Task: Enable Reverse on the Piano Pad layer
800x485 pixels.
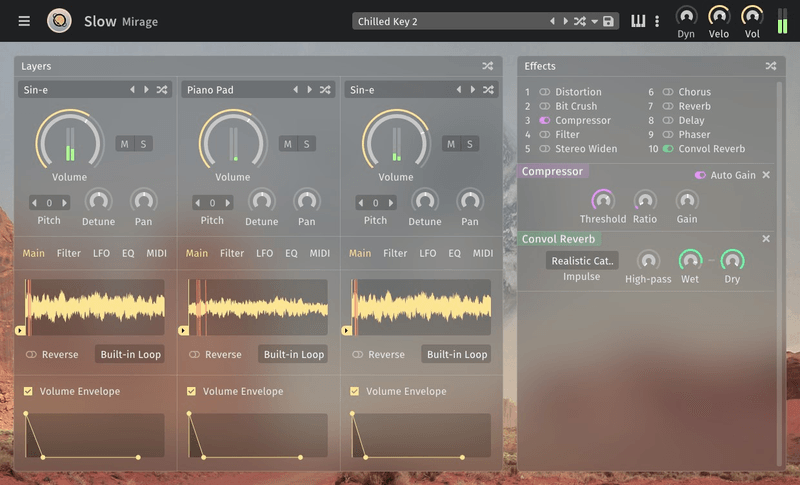Action: 194,354
